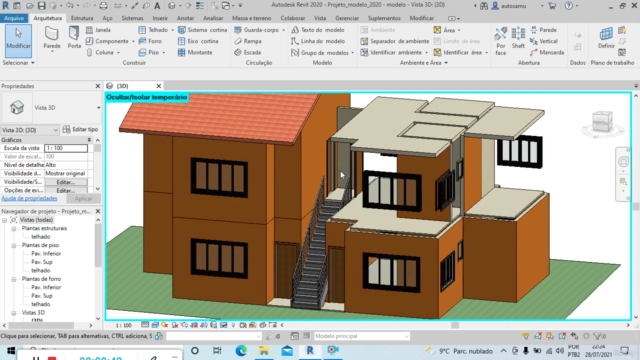The image size is (640, 360).
Task: Select the Modificar tool
Action: [x=18, y=40]
